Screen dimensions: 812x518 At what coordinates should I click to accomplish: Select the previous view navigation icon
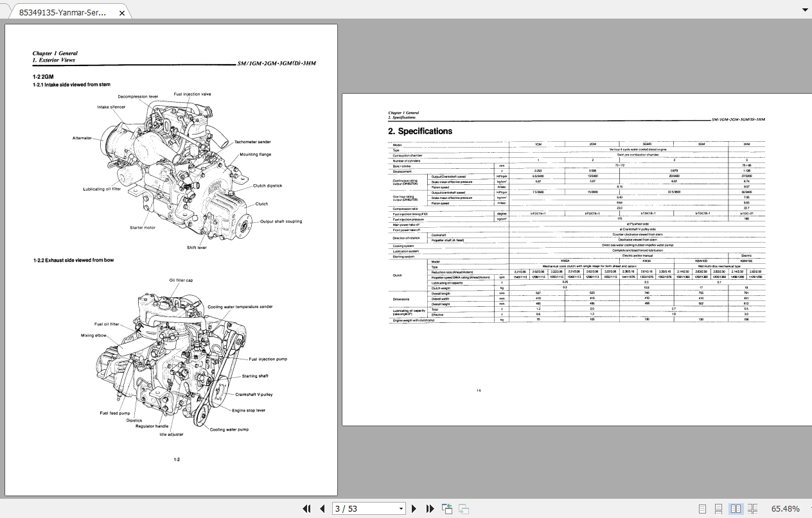[x=446, y=508]
